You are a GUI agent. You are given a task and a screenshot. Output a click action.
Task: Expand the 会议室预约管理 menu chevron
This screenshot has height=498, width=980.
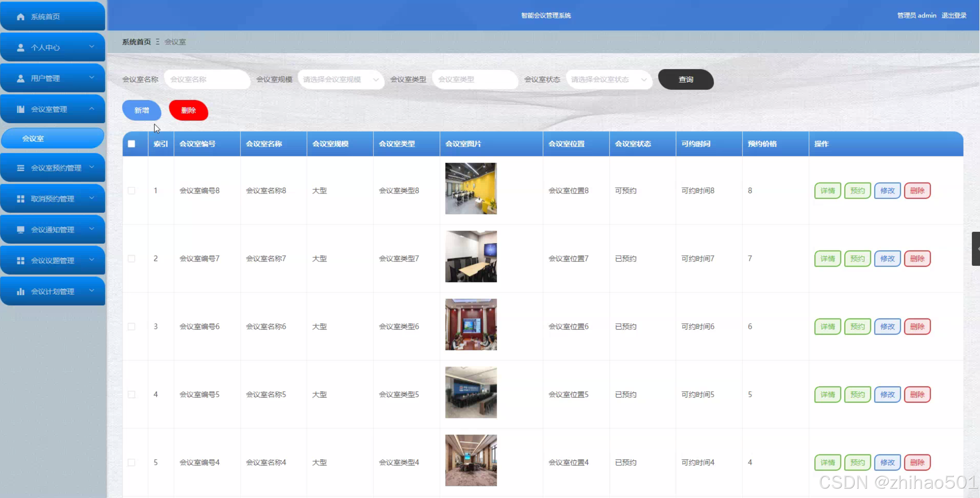pyautogui.click(x=92, y=167)
